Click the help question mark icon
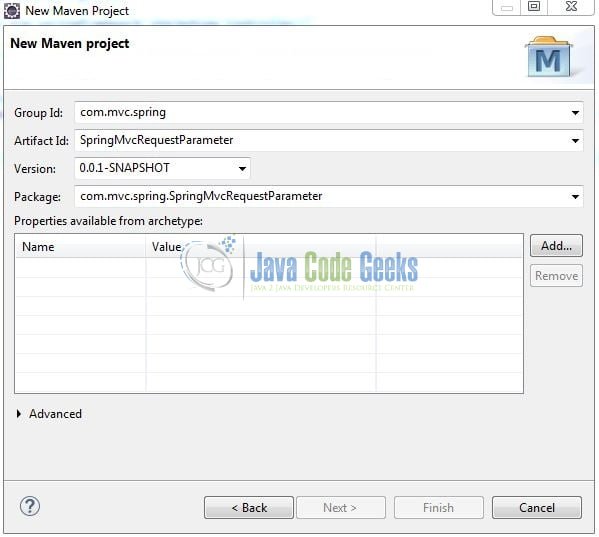This screenshot has width=599, height=537. (x=30, y=506)
